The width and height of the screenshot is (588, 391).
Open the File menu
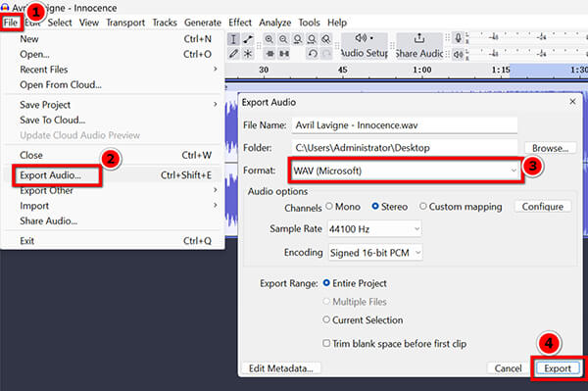(11, 23)
